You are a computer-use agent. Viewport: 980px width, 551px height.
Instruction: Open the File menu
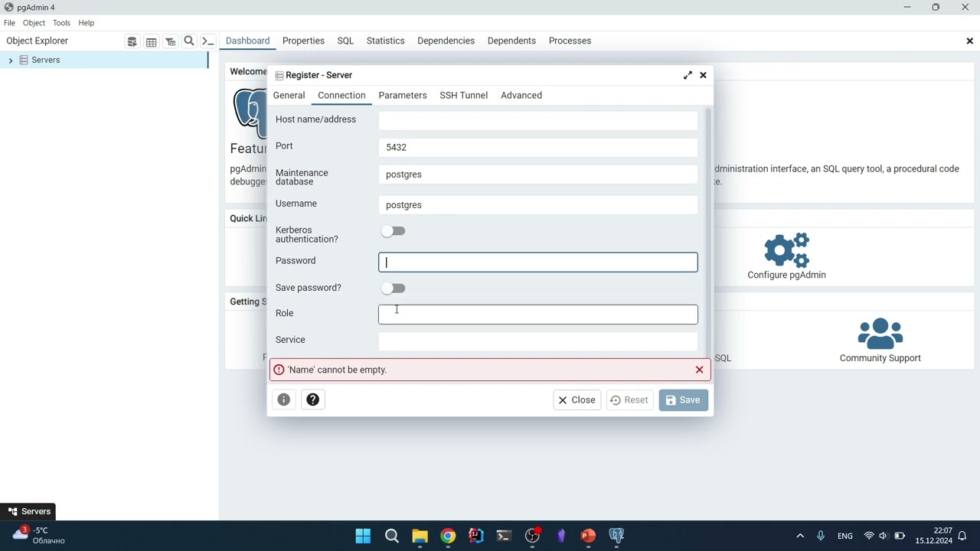(x=9, y=23)
